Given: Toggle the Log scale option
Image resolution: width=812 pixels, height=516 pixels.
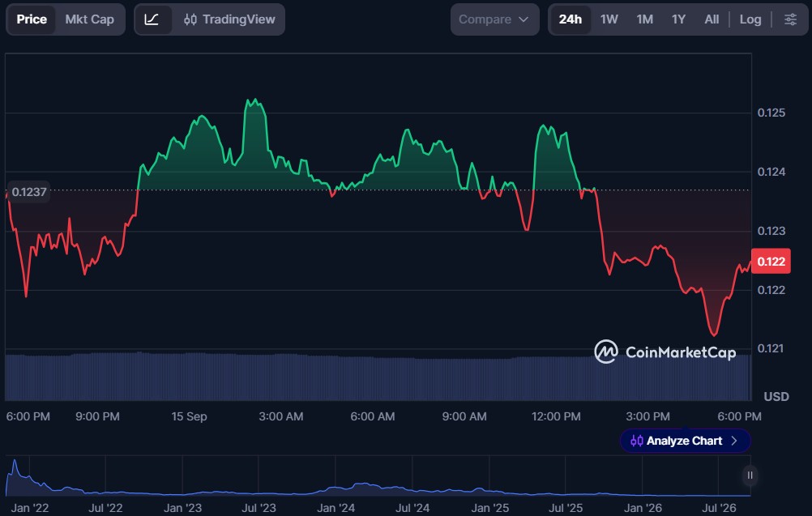Looking at the screenshot, I should click(750, 19).
